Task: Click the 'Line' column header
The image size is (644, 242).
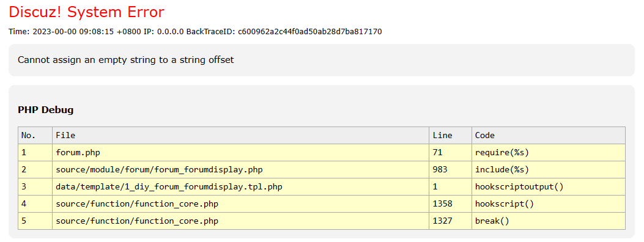Action: [x=451, y=135]
